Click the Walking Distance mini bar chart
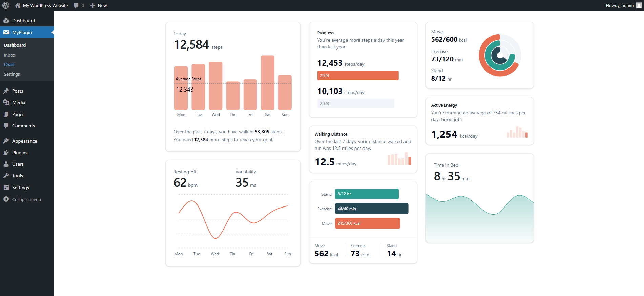 [399, 159]
